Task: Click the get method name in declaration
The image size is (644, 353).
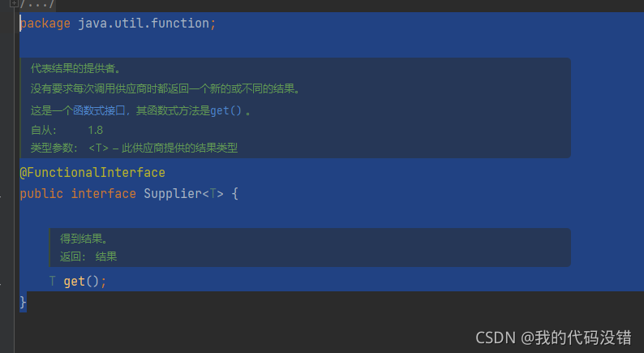Action: point(75,282)
